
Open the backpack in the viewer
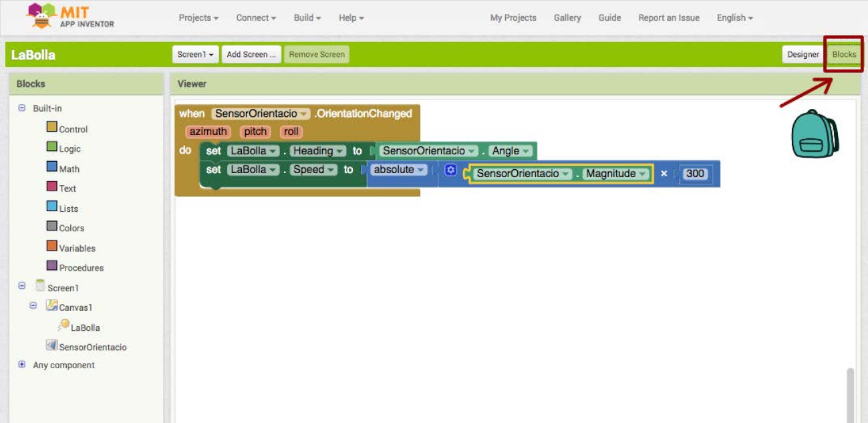815,134
